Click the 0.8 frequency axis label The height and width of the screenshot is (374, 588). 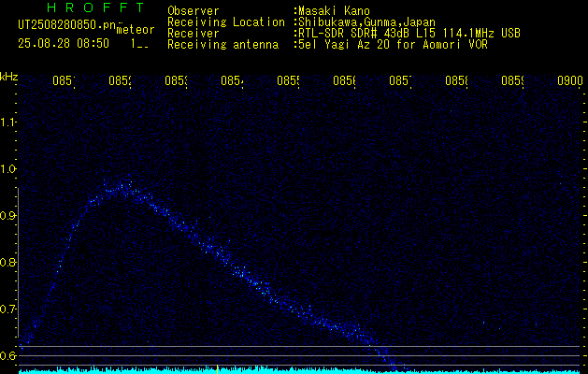point(8,262)
